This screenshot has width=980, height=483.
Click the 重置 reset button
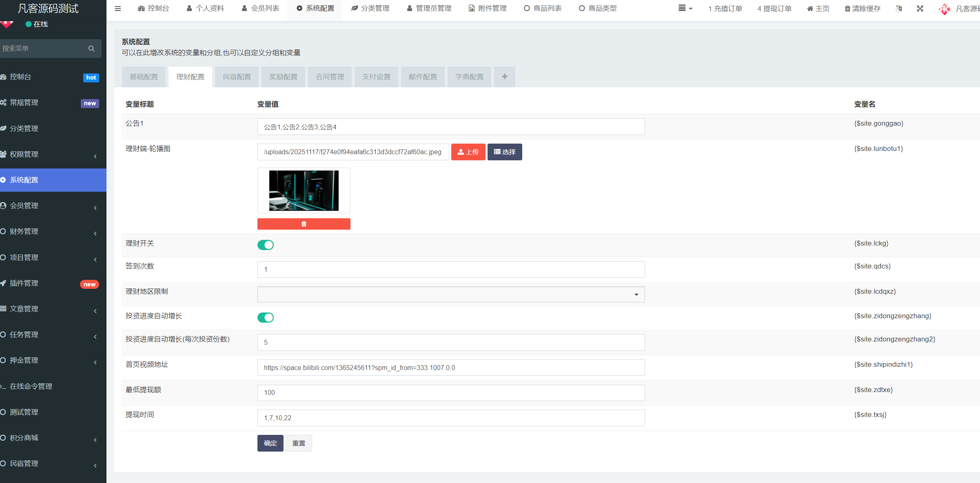point(299,443)
